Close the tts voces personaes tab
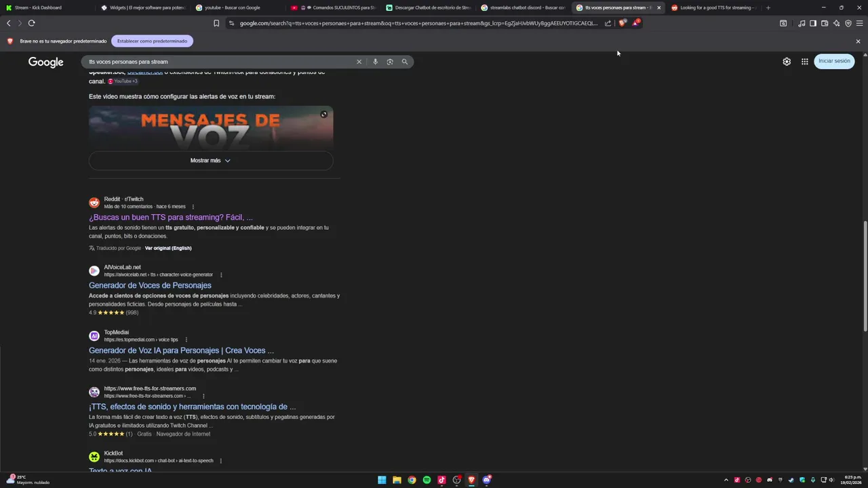868x488 pixels. coord(658,7)
